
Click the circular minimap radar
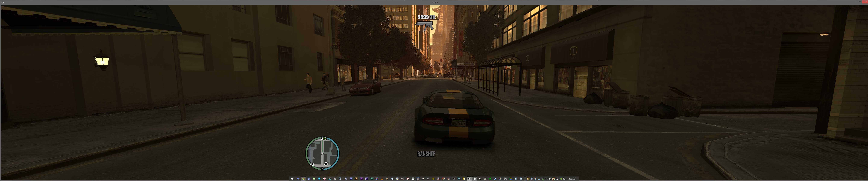(322, 153)
